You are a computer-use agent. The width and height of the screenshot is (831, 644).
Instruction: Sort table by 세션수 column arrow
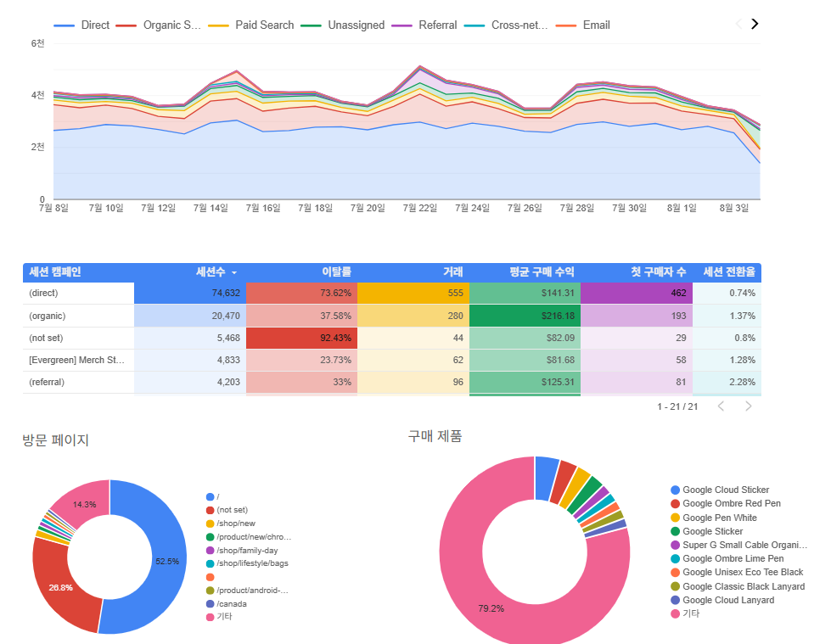[234, 272]
